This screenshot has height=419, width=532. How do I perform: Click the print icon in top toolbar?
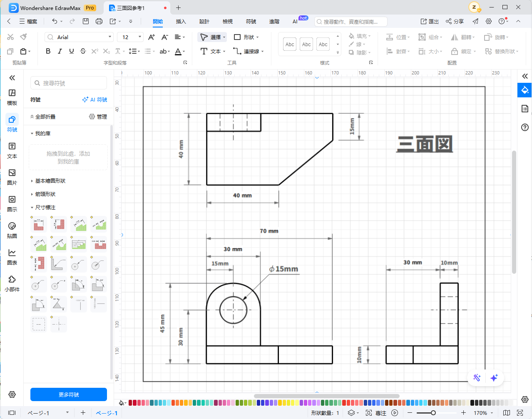coord(99,21)
